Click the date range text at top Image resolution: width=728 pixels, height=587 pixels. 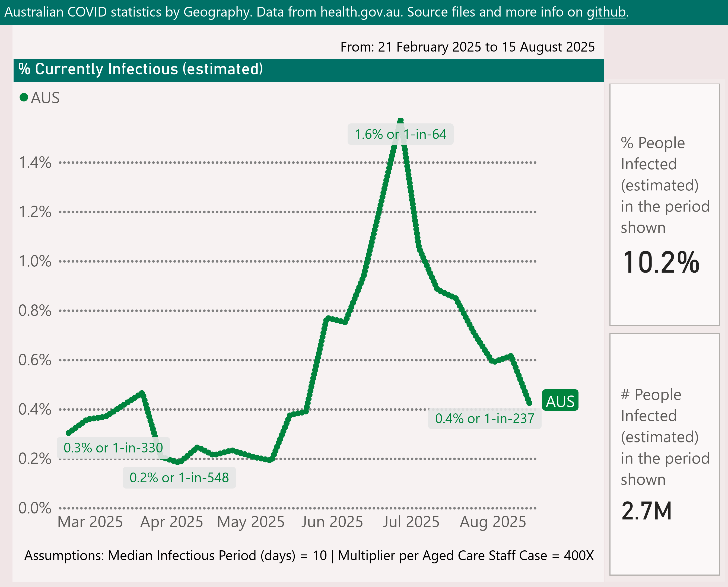[x=467, y=47]
